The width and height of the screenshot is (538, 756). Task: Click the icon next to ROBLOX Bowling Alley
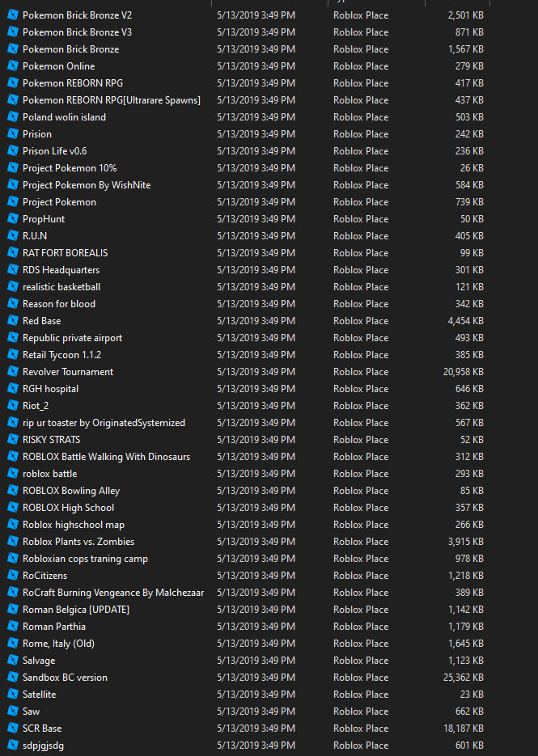[13, 490]
